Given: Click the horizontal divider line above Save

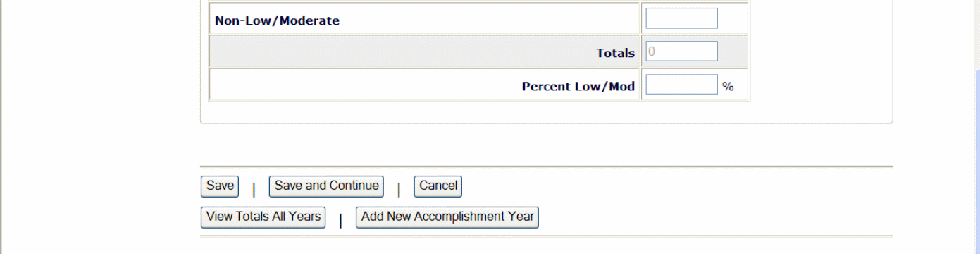Looking at the screenshot, I should coord(547,167).
